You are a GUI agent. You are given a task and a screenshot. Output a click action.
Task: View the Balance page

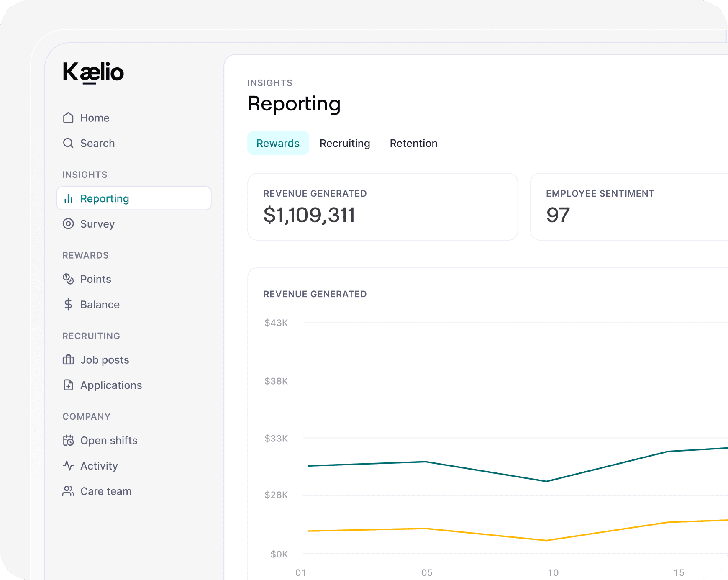coord(91,305)
